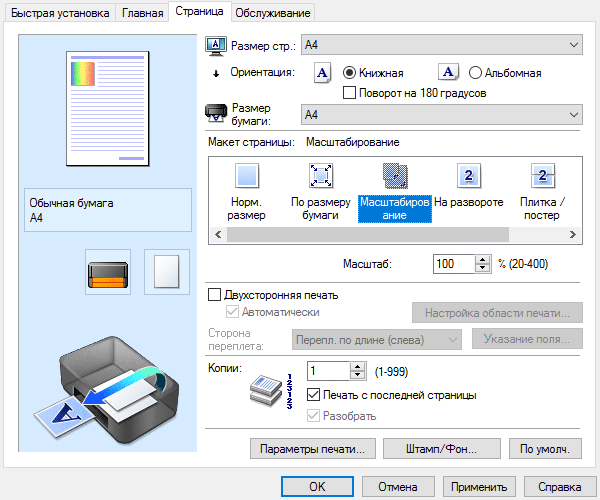Toggle the Разобрать collate checkbox
This screenshot has height=500, width=600.
(313, 415)
